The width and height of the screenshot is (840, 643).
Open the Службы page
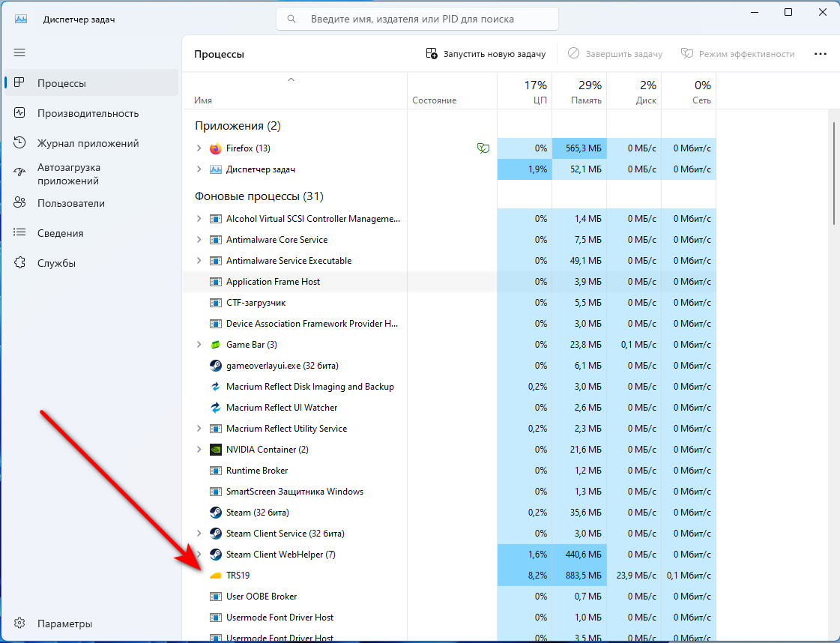pyautogui.click(x=91, y=263)
